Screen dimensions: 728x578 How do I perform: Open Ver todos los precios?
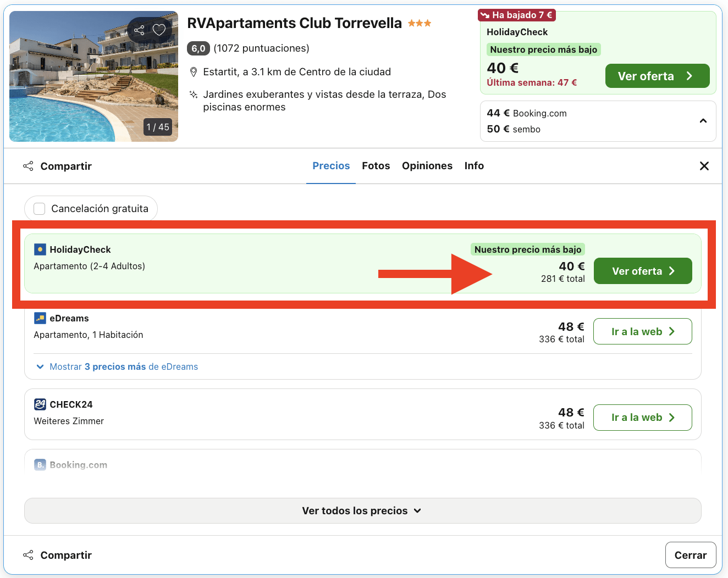pyautogui.click(x=362, y=510)
